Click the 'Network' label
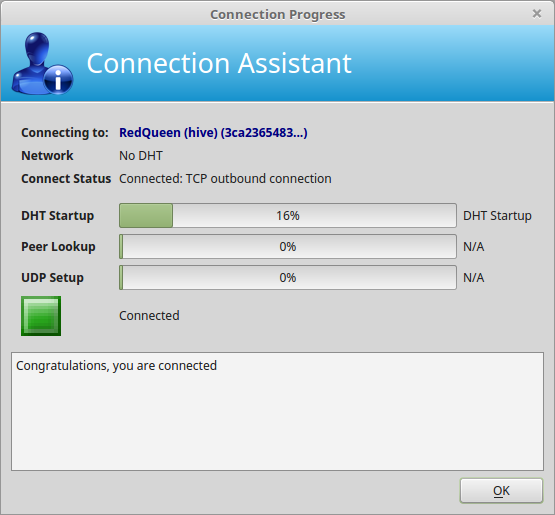Screen dimensions: 555x515 47,156
